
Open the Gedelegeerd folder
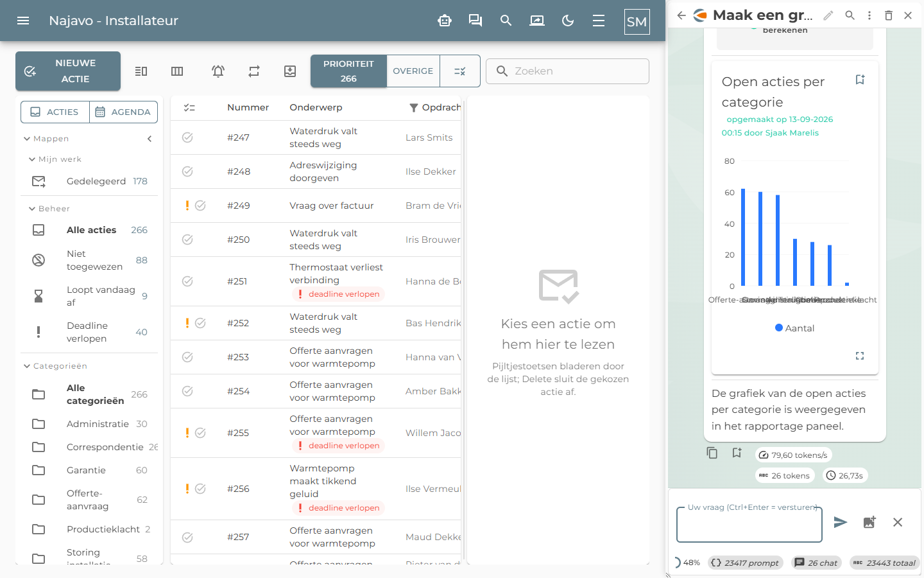[89, 181]
